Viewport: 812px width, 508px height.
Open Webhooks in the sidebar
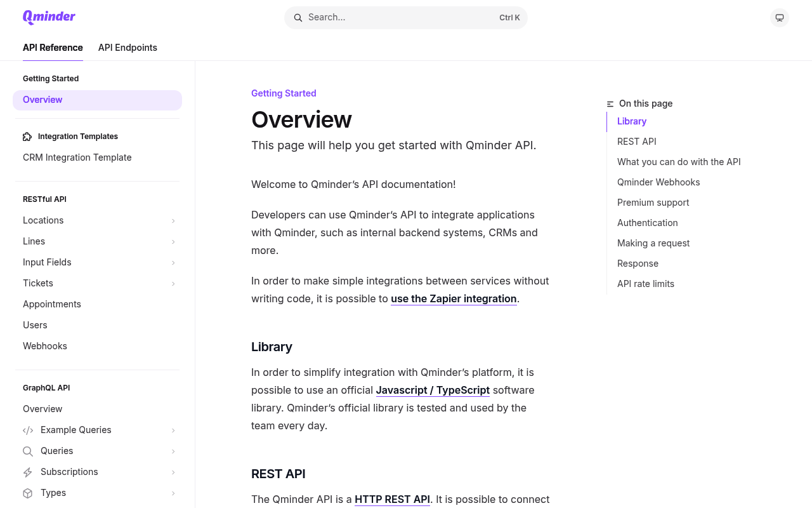(x=97, y=346)
